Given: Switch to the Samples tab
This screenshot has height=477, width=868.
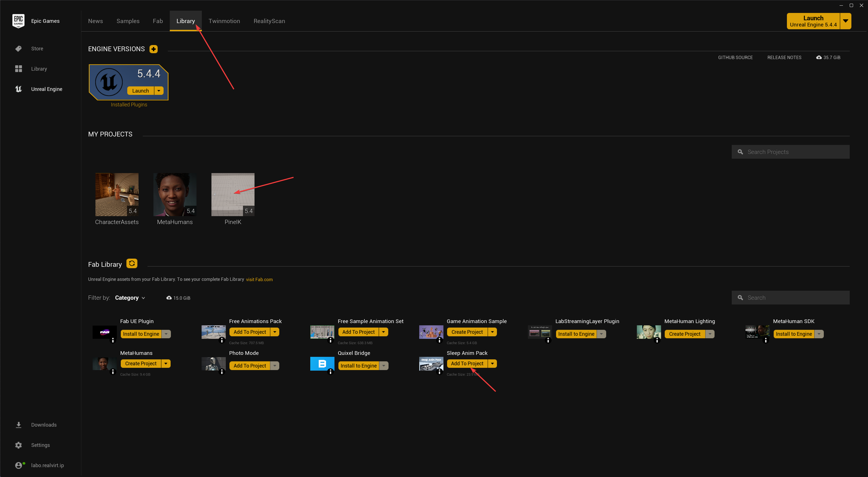Looking at the screenshot, I should point(128,21).
